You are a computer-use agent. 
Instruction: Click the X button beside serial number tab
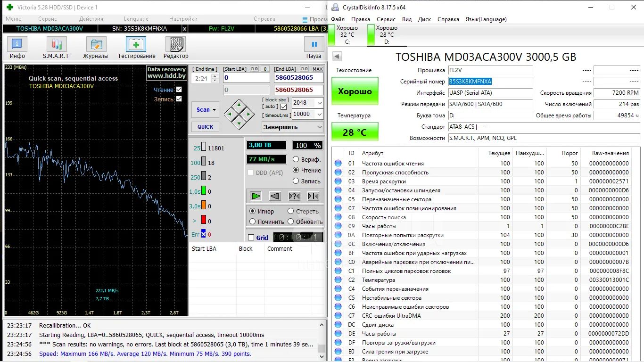[184, 29]
